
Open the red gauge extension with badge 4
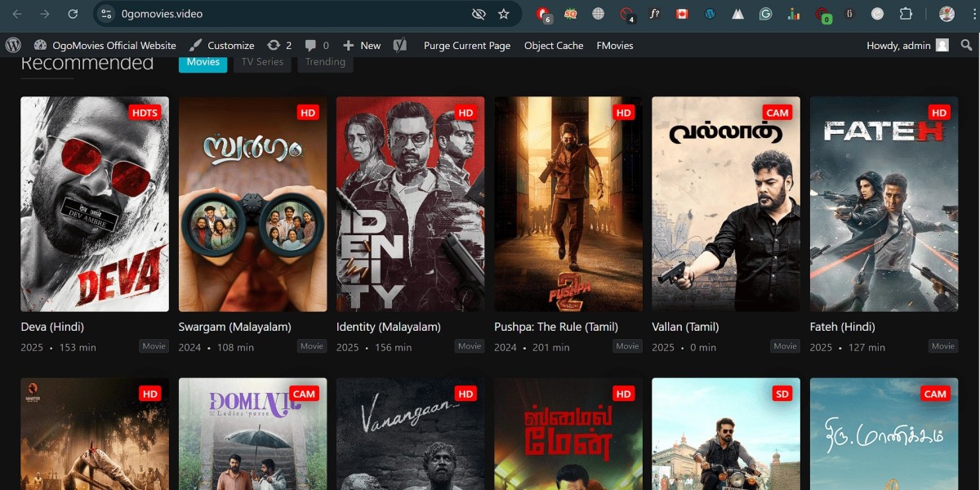click(x=627, y=14)
